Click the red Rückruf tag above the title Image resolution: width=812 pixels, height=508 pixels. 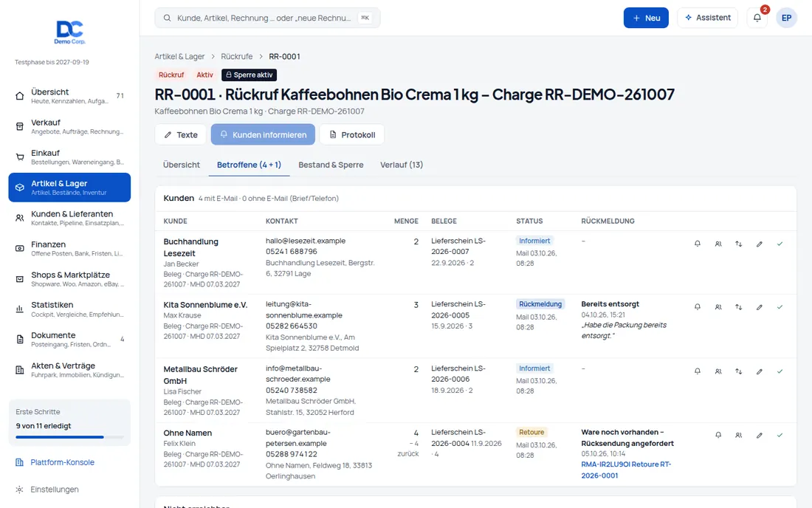coord(171,75)
